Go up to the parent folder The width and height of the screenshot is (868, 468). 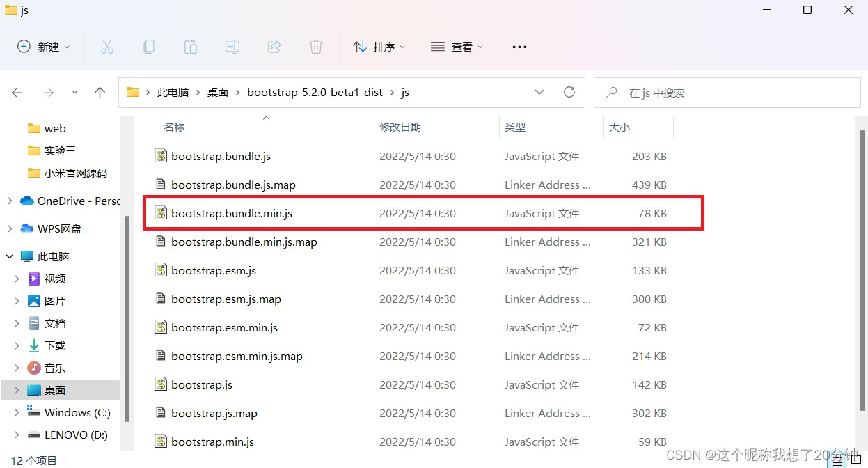point(100,91)
